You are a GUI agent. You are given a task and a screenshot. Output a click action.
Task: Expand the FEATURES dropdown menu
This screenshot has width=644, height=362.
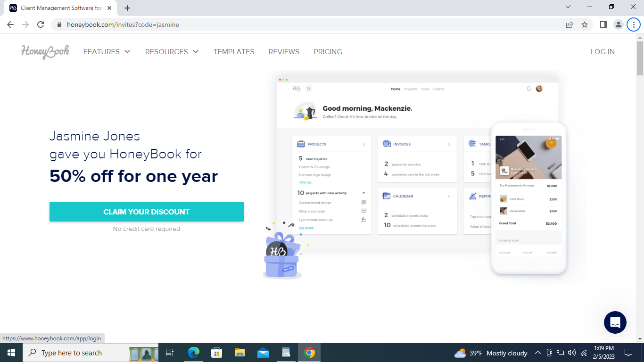click(107, 52)
